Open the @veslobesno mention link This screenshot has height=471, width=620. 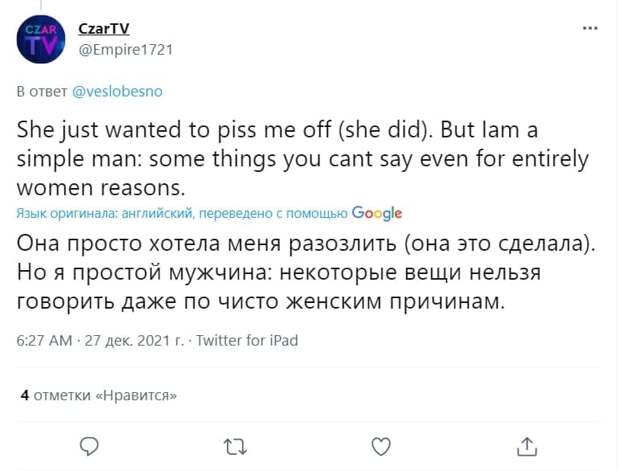click(x=117, y=91)
